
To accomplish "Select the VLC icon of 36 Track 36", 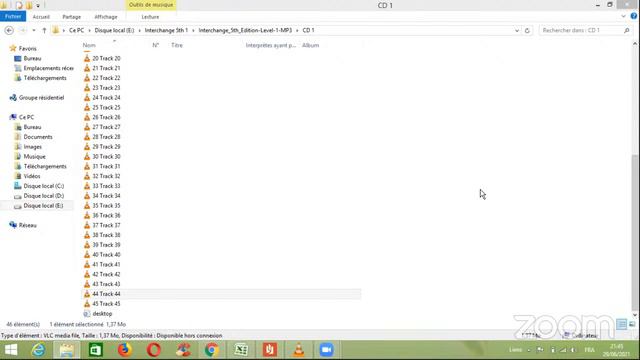I will click(87, 215).
